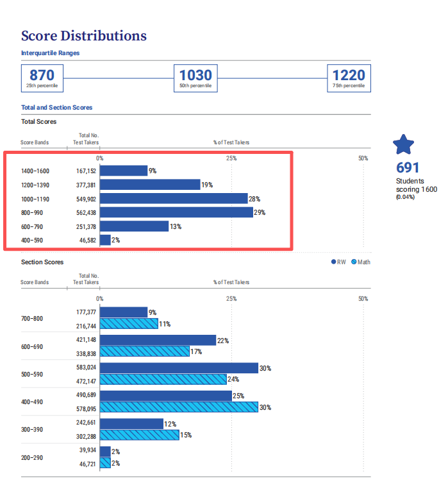The height and width of the screenshot is (499, 448).
Task: Click the 400–490 Math bar at 30%
Action: click(179, 407)
